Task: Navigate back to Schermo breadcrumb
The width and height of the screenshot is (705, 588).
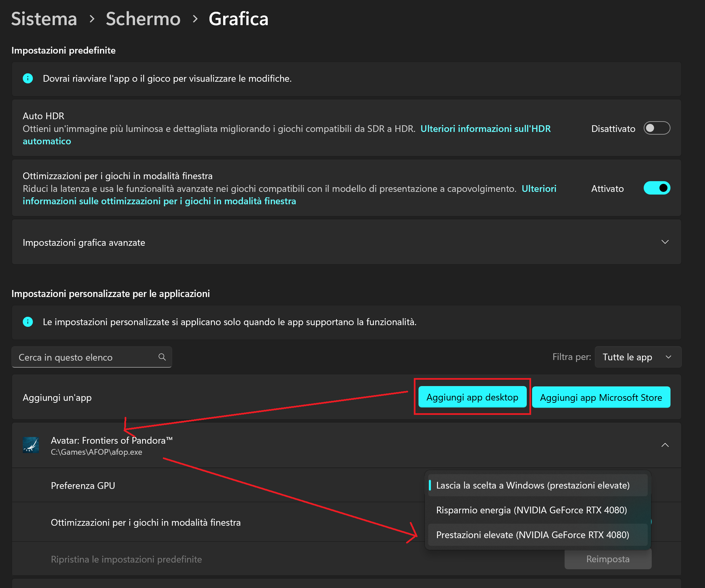Action: pyautogui.click(x=143, y=19)
